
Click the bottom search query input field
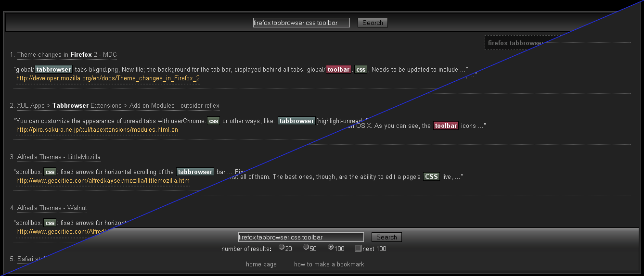[x=301, y=237]
